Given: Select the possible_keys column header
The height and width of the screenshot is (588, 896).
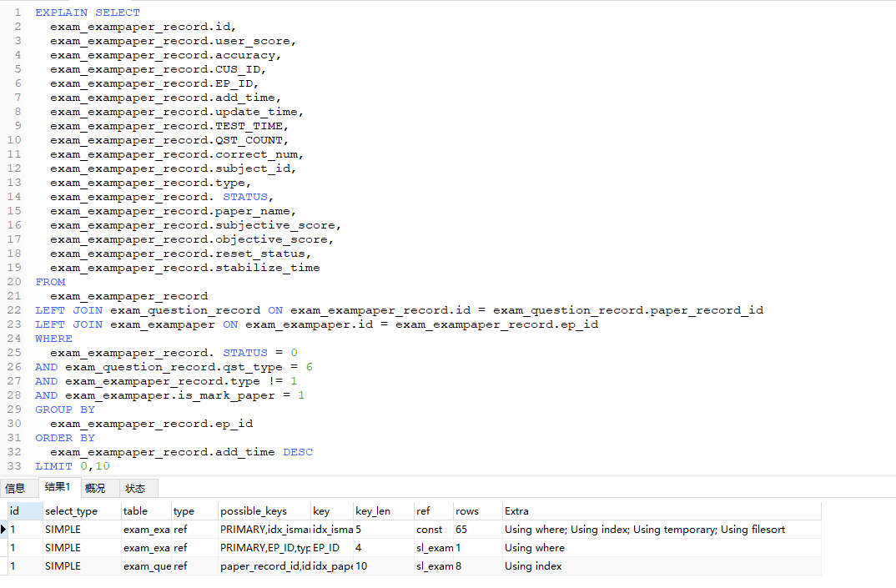Looking at the screenshot, I should tap(264, 511).
